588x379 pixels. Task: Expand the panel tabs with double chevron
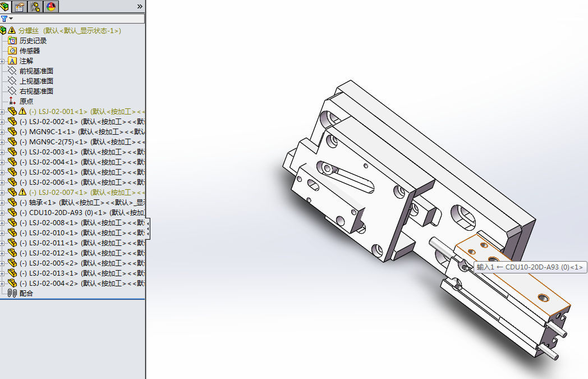coord(140,6)
